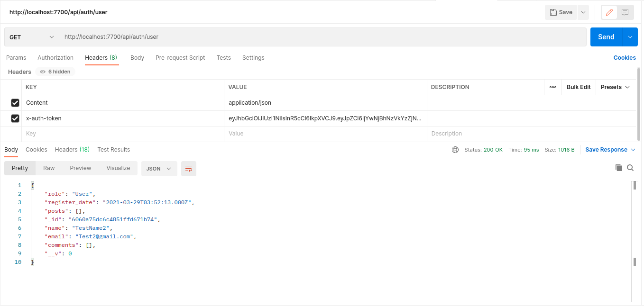Open the Cookies link at right
Screen dimensions: 644x307
625,58
